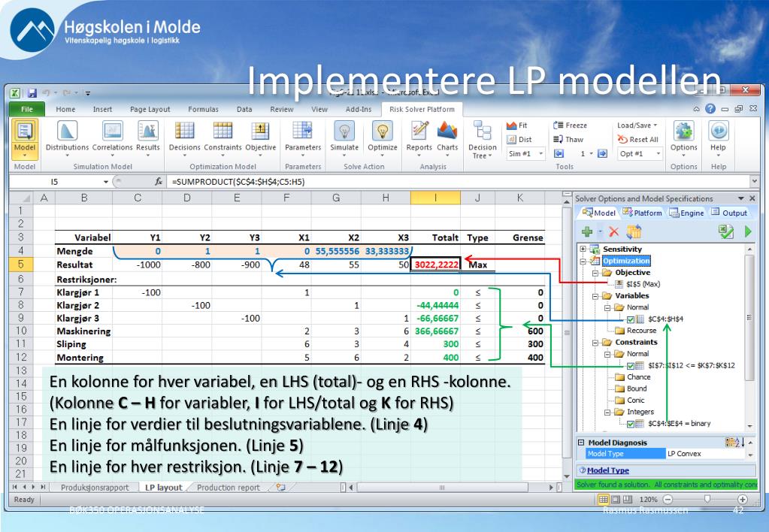
Task: Click the red X delete icon in solver pane
Action: tap(613, 231)
